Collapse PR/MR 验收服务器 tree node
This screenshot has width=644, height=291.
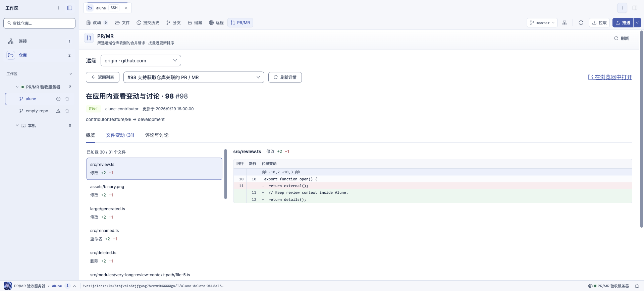tap(17, 87)
